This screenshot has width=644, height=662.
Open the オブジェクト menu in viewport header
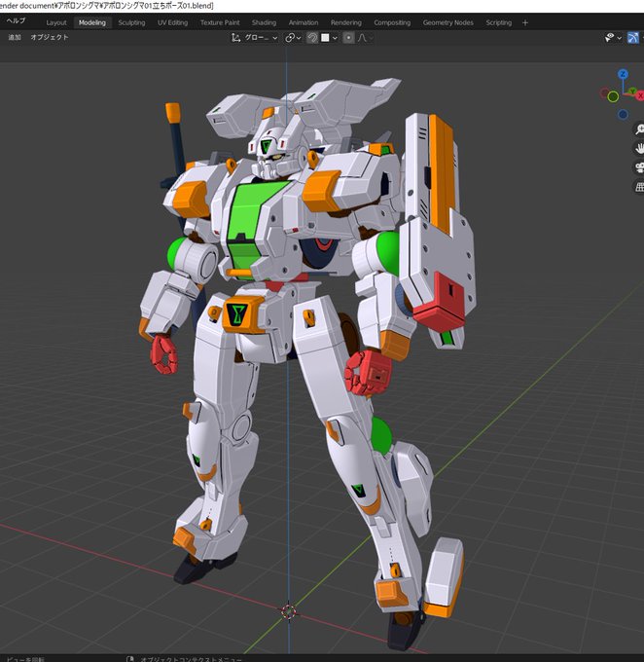[49, 37]
